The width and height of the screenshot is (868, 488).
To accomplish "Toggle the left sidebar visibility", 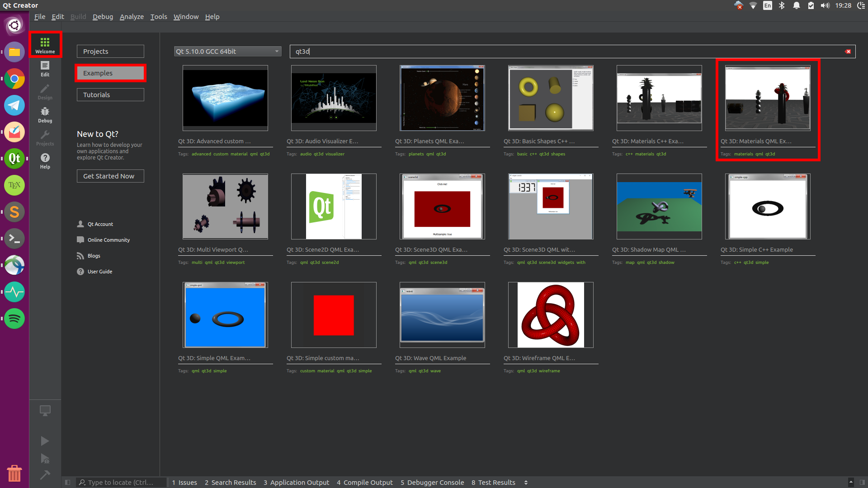I will [67, 482].
